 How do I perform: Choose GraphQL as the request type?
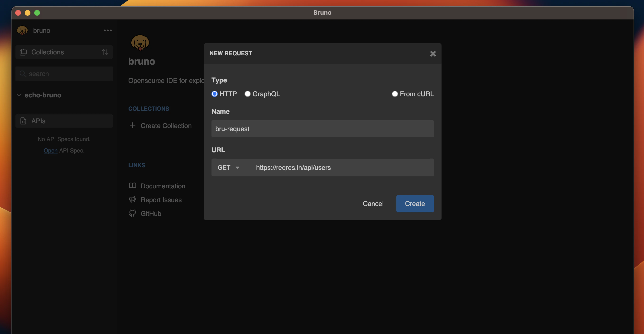point(247,94)
